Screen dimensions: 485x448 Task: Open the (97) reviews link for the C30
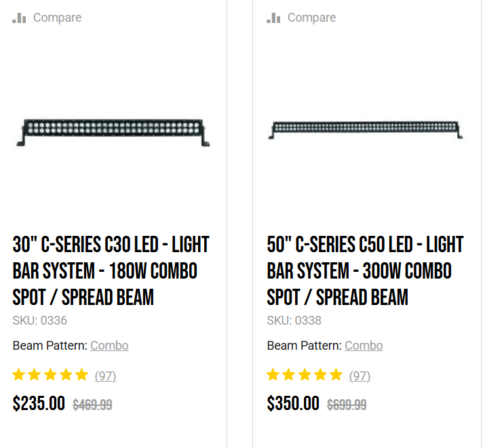105,375
